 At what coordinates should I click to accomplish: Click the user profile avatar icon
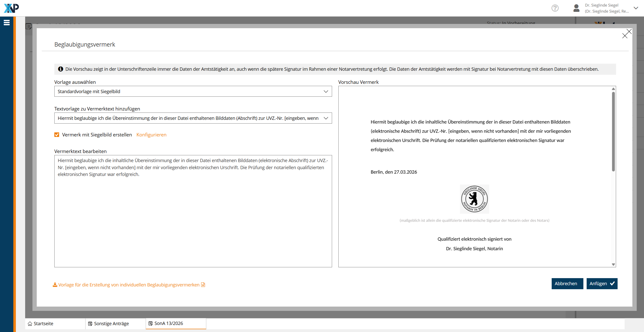(576, 8)
